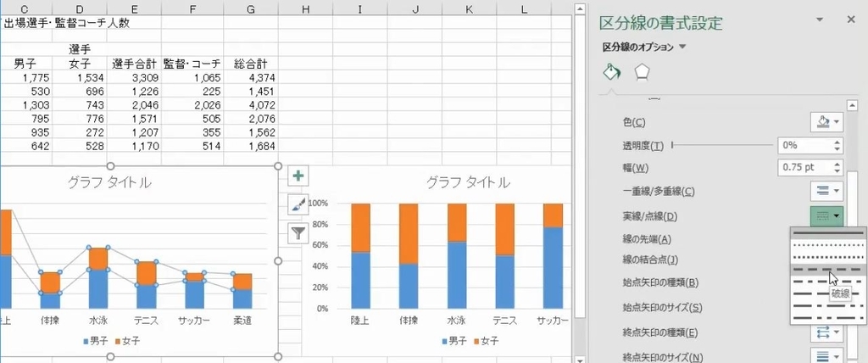
Task: Click the 線の結合点(J) label
Action: click(650, 260)
